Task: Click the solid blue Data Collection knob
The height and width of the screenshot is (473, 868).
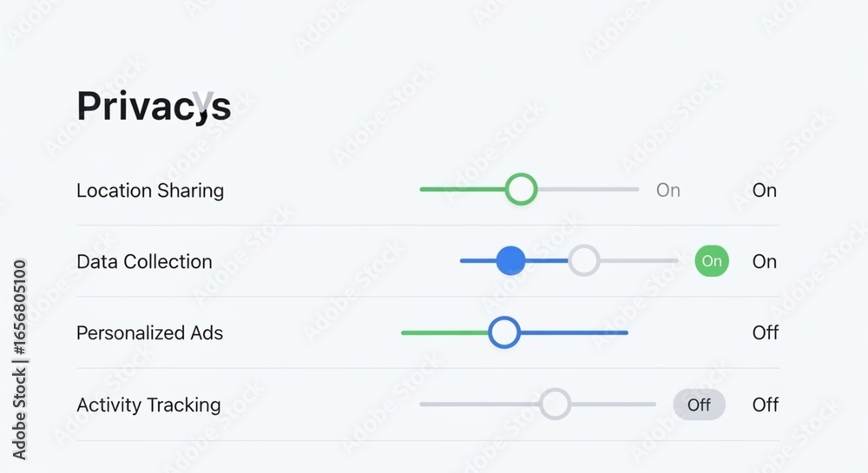Action: coord(510,260)
